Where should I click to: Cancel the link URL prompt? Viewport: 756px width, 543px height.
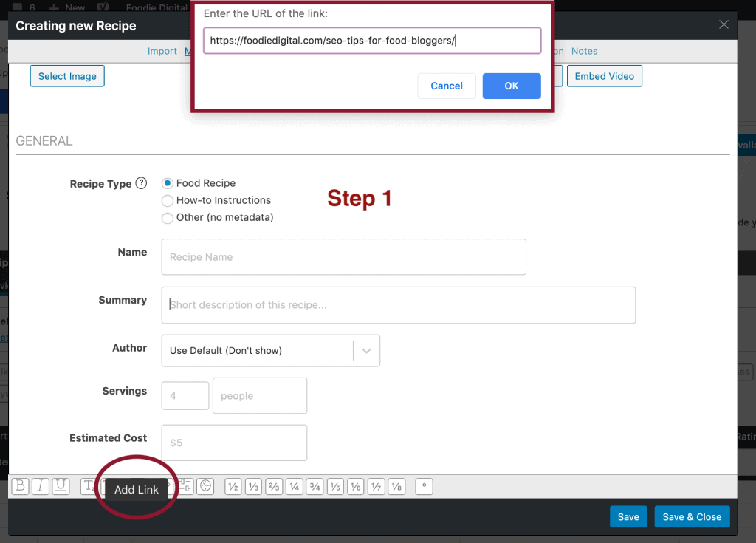(x=447, y=86)
